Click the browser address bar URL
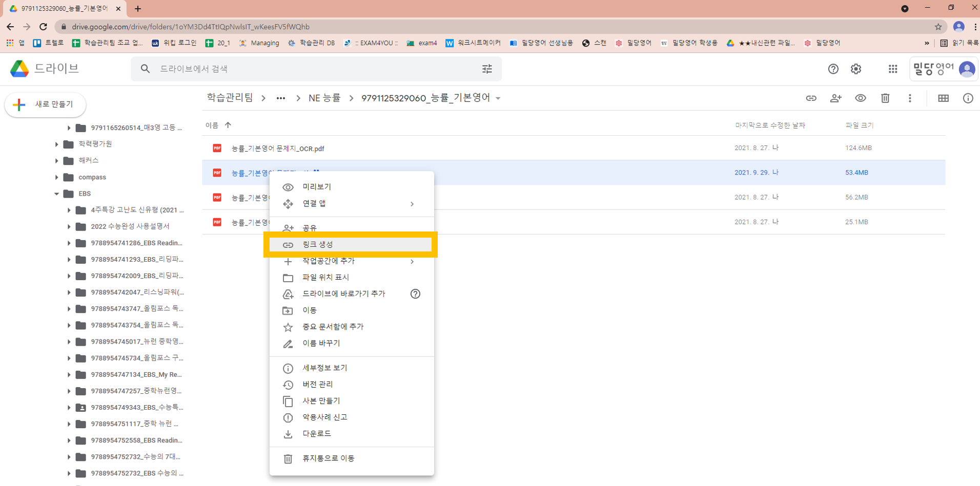980x486 pixels. point(191,27)
